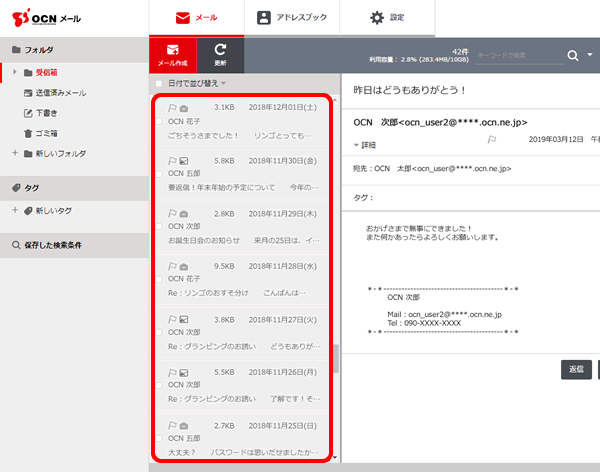The height and width of the screenshot is (472, 600).
Task: Expand the 受信箱 folder arrow
Action: pos(15,72)
